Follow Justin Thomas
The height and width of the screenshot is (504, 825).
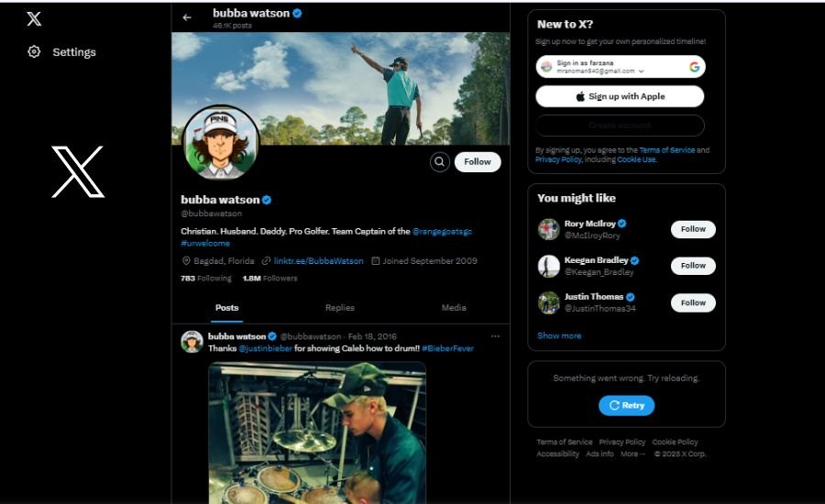point(693,303)
